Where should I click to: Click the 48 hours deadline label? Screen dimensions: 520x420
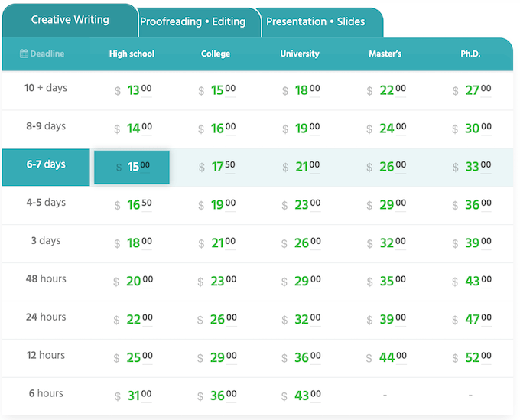(x=46, y=279)
